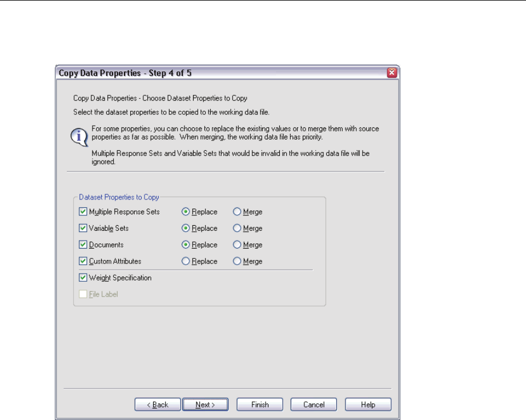Close the dialog with the red X
The image size is (526, 420).
(392, 73)
